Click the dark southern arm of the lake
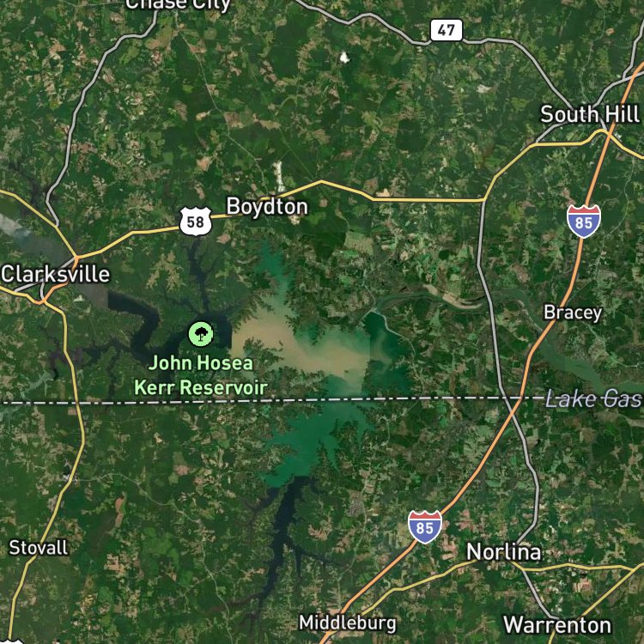Viewport: 644px width, 644px height. (283, 530)
